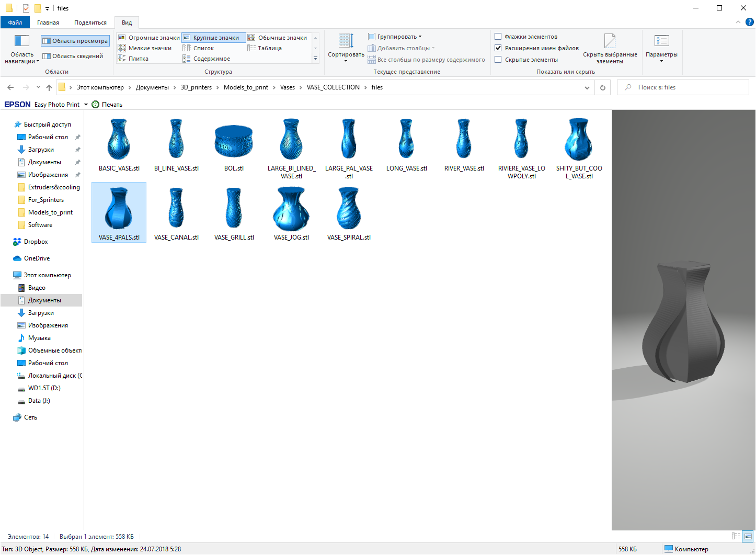756x555 pixels.
Task: Open the Details pane
Action: point(73,56)
